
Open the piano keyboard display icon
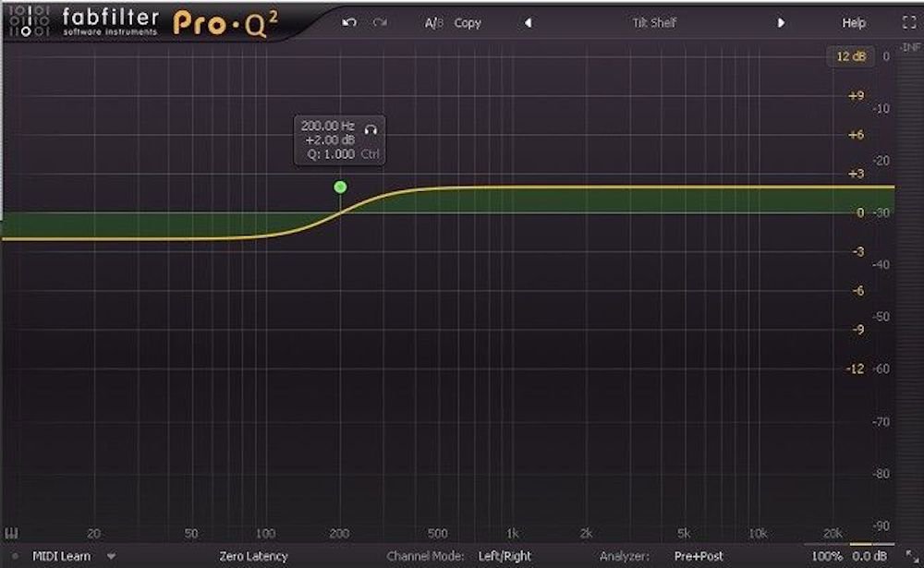[12, 533]
